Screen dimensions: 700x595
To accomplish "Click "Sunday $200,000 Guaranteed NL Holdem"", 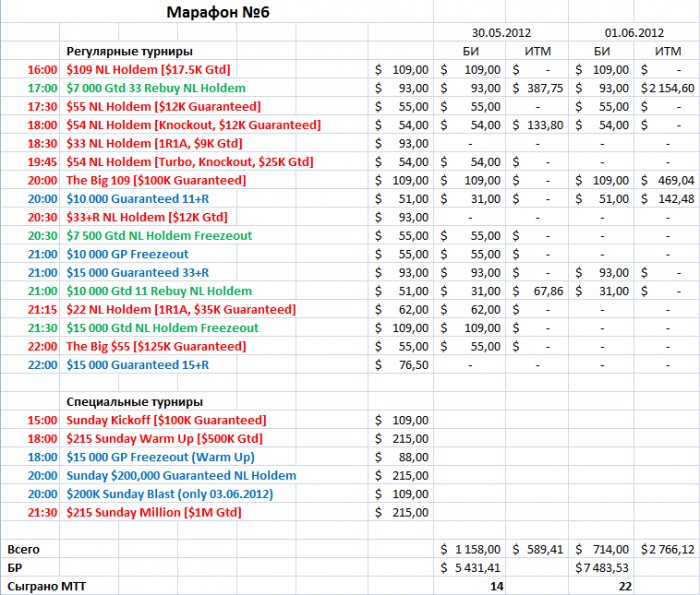I will (181, 475).
